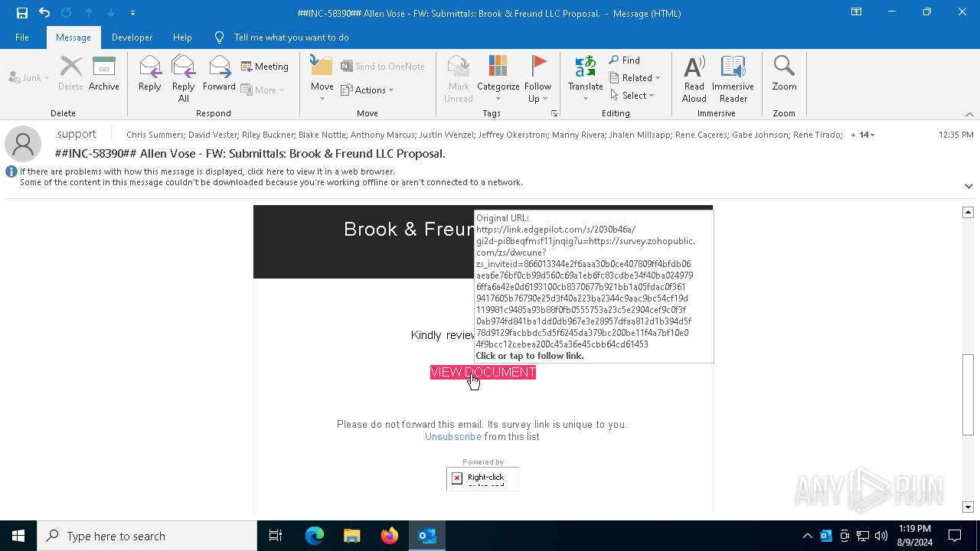The height and width of the screenshot is (551, 980).
Task: Click the VIEW DOCUMENT button
Action: pyautogui.click(x=483, y=372)
